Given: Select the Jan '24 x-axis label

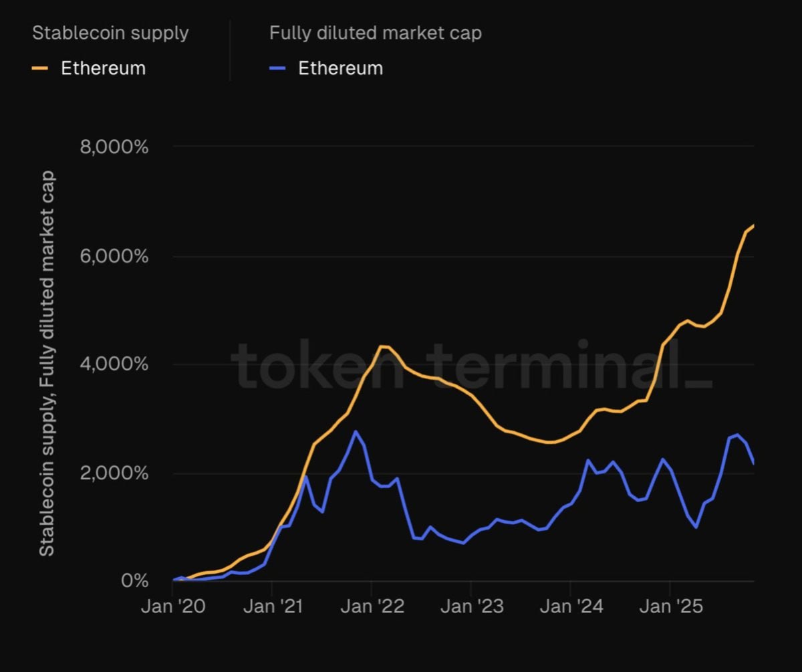Looking at the screenshot, I should (571, 607).
